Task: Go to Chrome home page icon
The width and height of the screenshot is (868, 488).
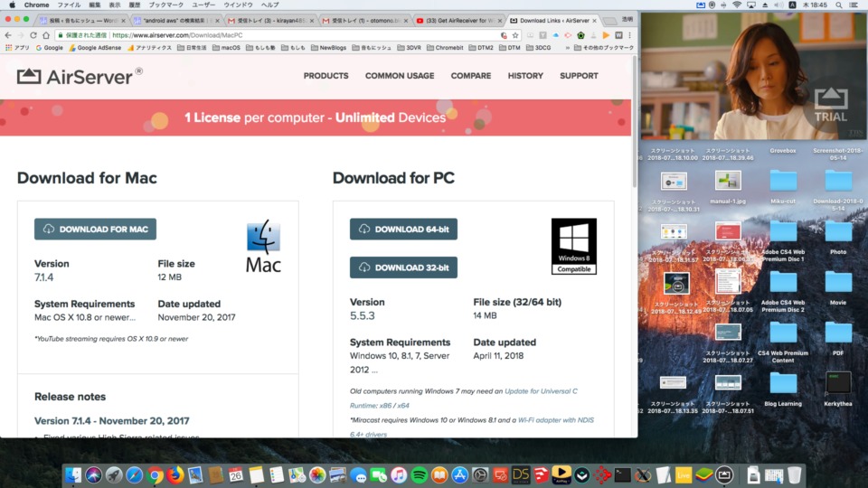Action: point(46,35)
